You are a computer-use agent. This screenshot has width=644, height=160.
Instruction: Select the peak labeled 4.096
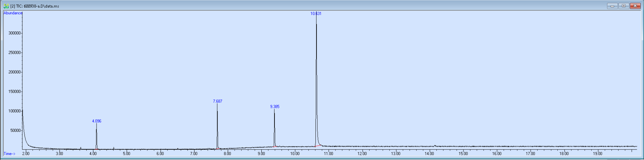pyautogui.click(x=96, y=121)
